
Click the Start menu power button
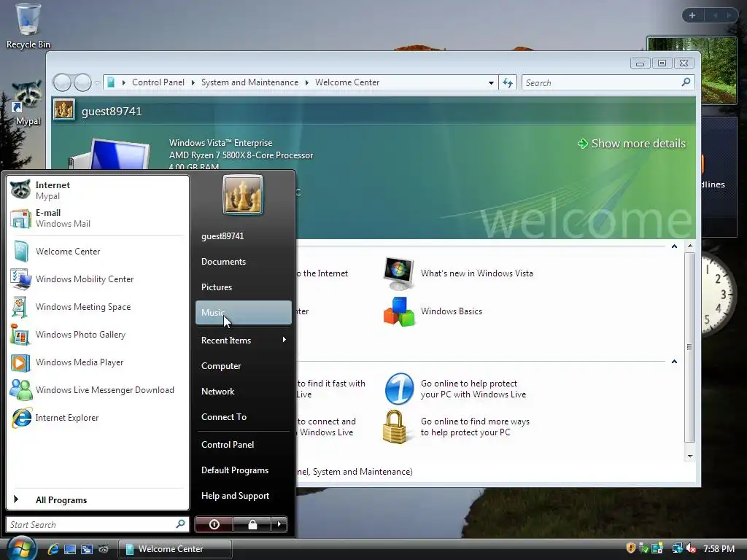(214, 524)
